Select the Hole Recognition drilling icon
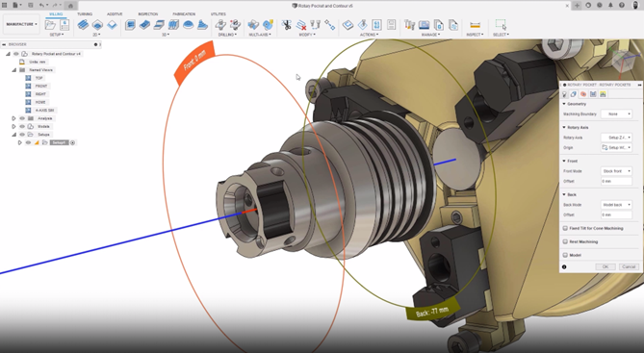 pyautogui.click(x=235, y=25)
